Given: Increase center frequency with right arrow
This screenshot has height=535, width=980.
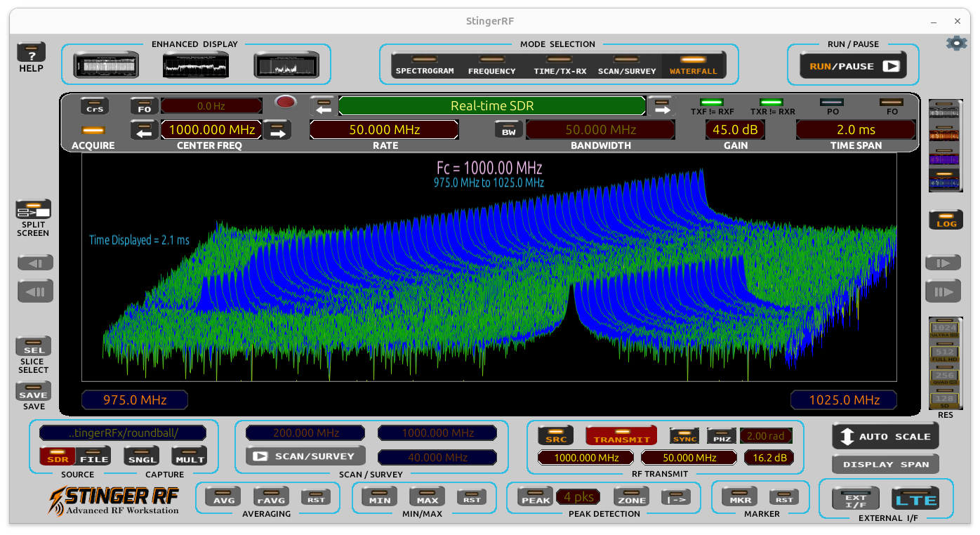Looking at the screenshot, I should point(277,130).
